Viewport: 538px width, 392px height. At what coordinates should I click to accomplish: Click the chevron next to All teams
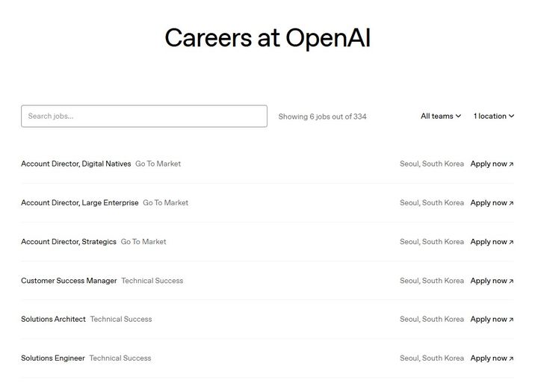[458, 116]
